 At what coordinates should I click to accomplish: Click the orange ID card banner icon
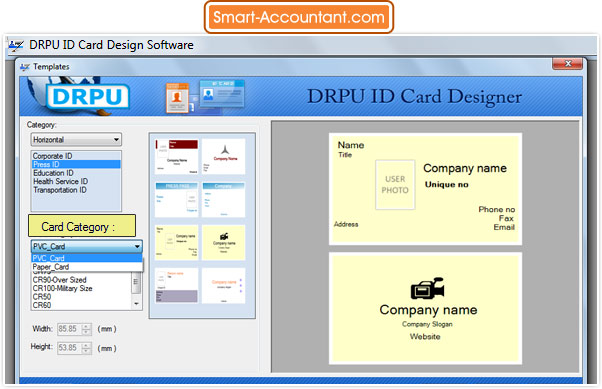click(x=177, y=98)
